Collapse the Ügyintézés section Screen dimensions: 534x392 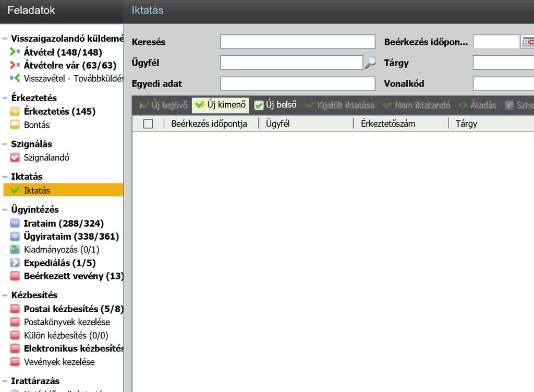(5, 210)
